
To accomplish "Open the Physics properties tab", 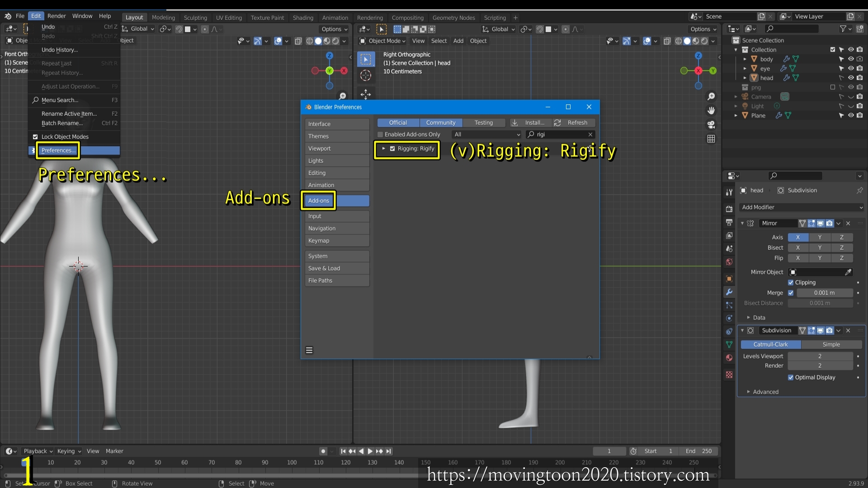I will pos(729,318).
